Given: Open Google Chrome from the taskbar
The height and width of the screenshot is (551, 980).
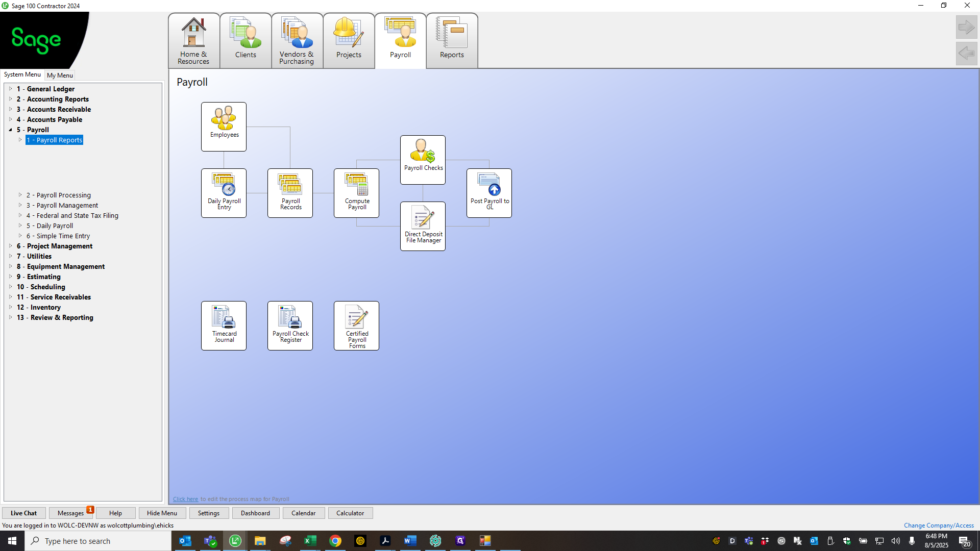Looking at the screenshot, I should tap(335, 541).
